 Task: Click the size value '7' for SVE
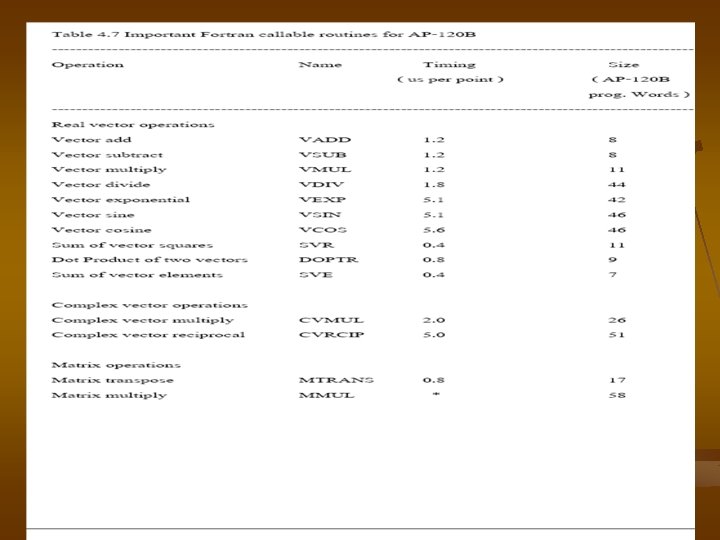tap(612, 275)
